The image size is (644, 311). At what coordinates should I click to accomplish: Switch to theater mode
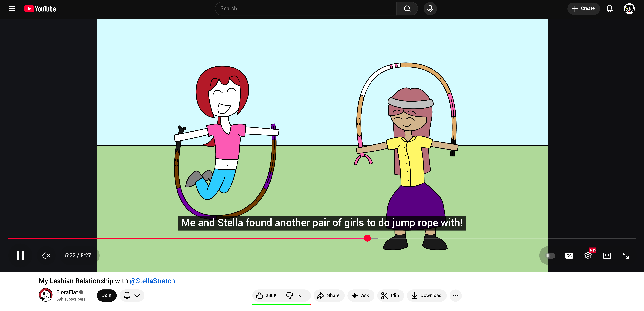pyautogui.click(x=607, y=256)
